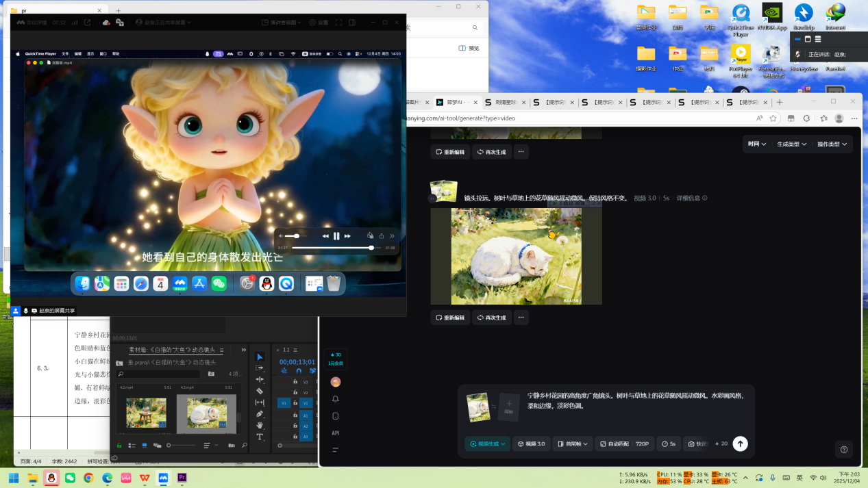
Task: Choose the Type tool in Premiere
Action: [260, 437]
